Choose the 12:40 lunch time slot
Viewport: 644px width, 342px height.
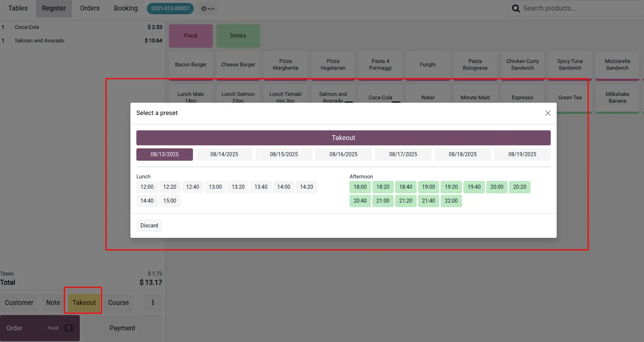click(193, 187)
